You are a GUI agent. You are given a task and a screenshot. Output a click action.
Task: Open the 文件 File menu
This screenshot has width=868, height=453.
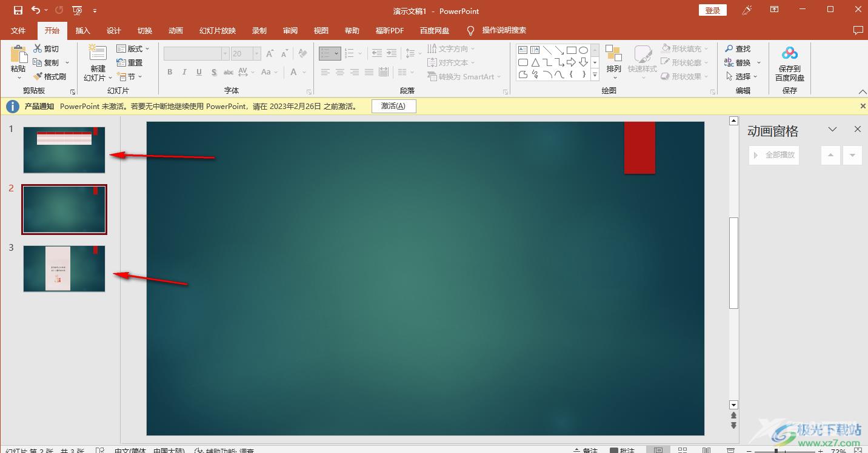(x=18, y=30)
